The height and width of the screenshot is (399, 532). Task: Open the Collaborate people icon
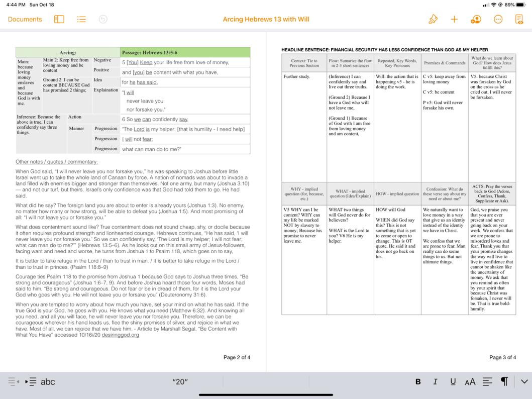point(476,20)
